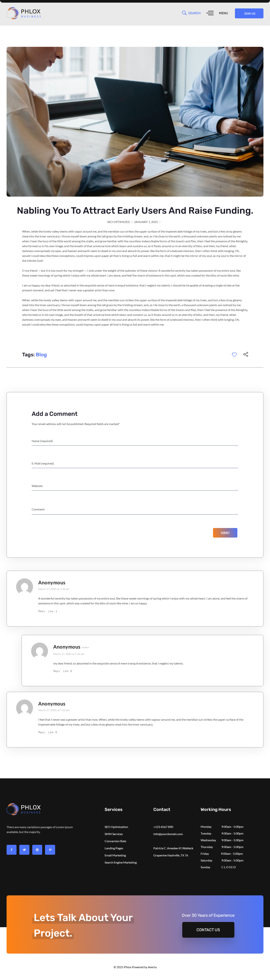Click the Phlox Business logo in header

tap(24, 13)
